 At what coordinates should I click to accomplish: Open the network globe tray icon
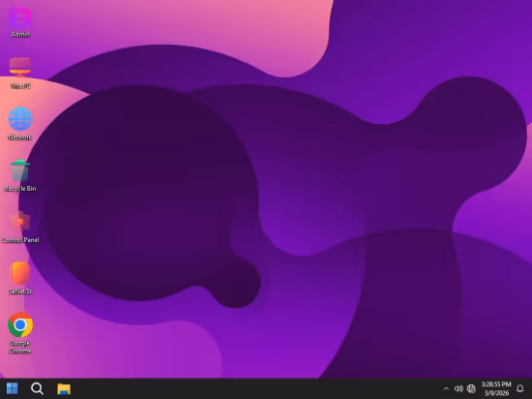471,388
